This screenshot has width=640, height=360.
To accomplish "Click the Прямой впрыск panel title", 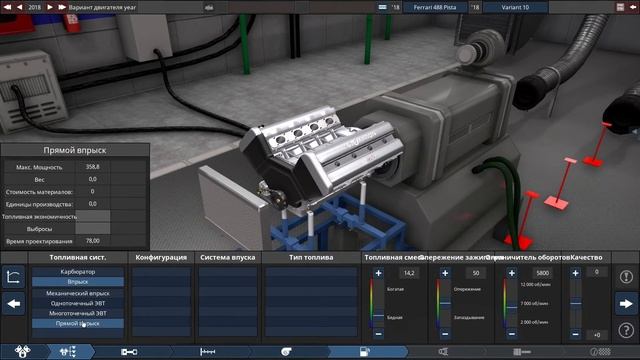I will [x=75, y=150].
